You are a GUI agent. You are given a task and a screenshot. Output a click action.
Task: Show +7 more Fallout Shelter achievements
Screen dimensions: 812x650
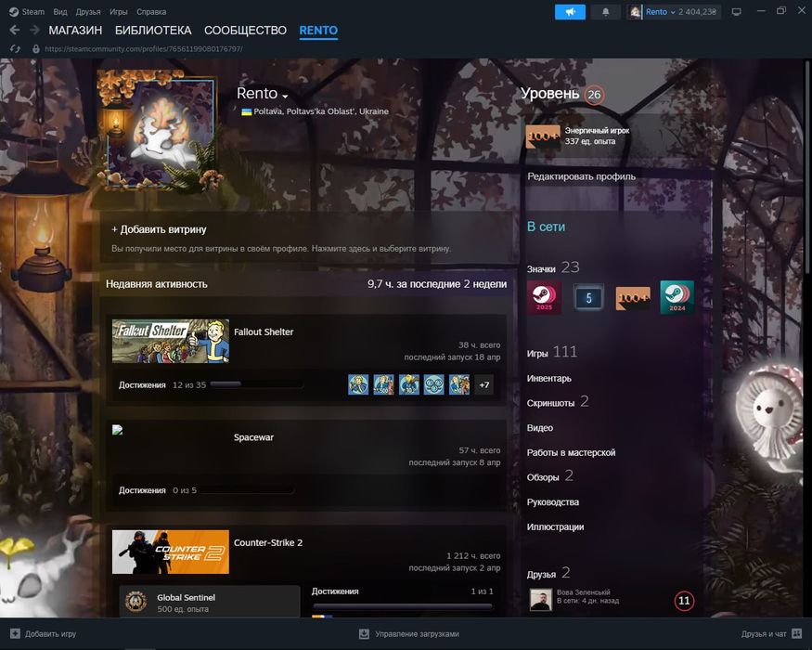483,384
